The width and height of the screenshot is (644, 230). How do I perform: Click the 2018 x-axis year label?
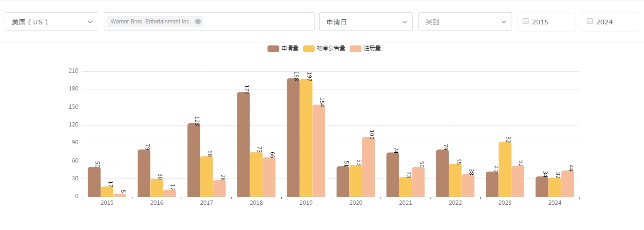click(256, 203)
